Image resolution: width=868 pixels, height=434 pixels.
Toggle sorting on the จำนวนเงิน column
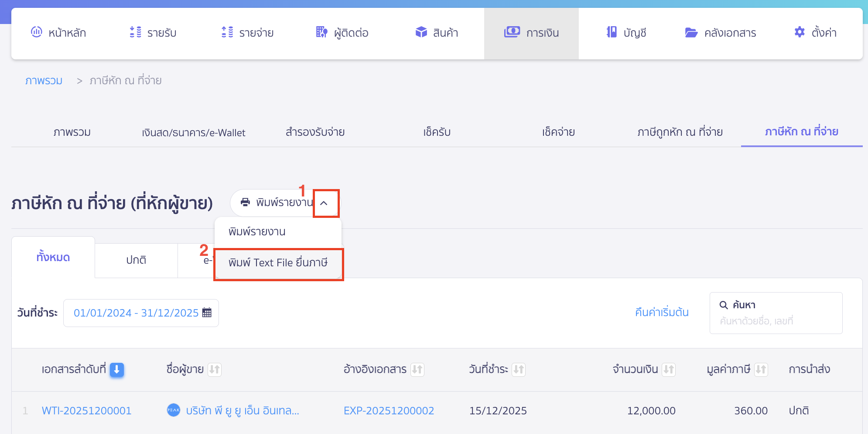[670, 369]
